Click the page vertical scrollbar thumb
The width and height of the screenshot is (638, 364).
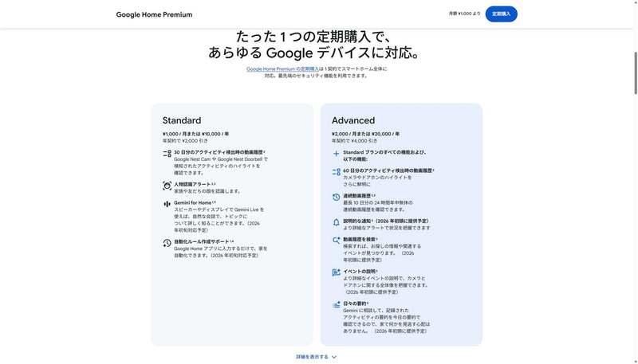[x=636, y=73]
